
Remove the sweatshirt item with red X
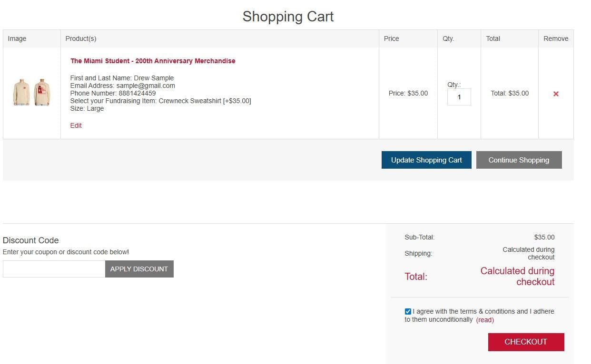[556, 94]
